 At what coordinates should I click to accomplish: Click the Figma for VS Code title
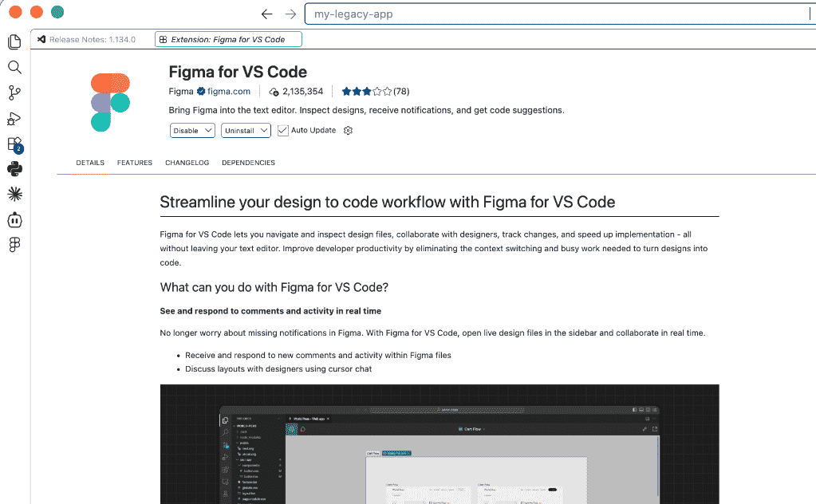(x=238, y=72)
